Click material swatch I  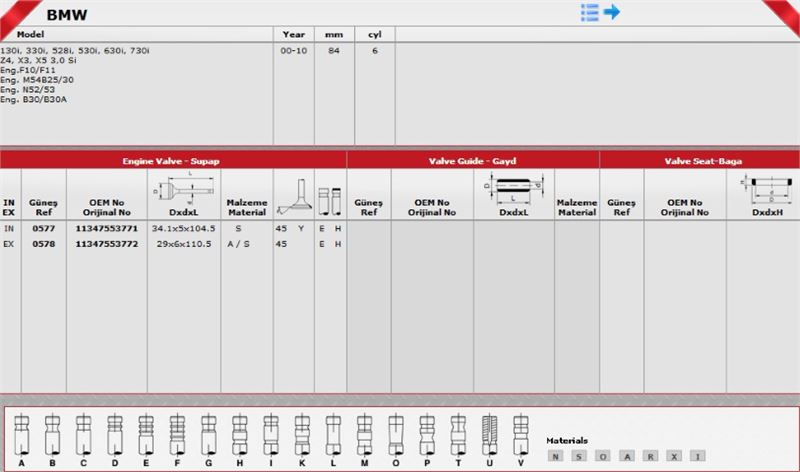(697, 456)
